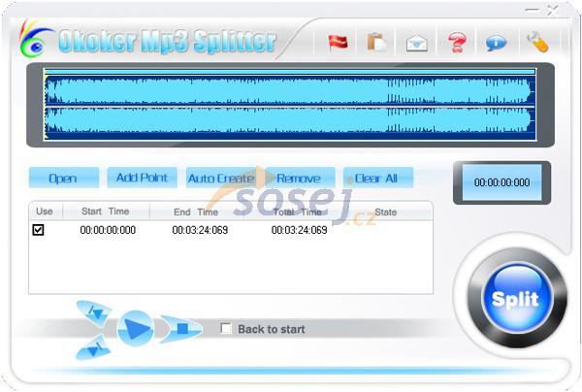Click the envelope mail icon

[x=416, y=43]
